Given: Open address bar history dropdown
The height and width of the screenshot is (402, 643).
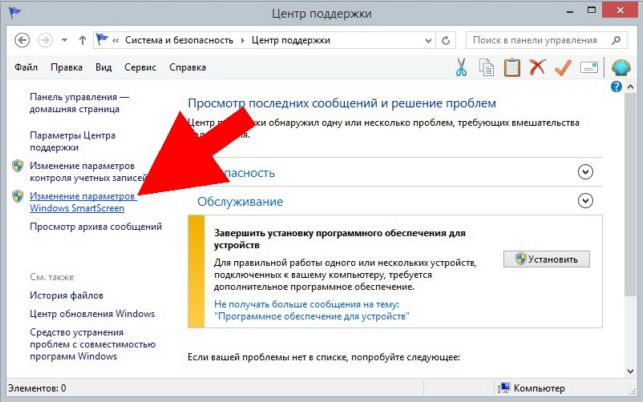Looking at the screenshot, I should coord(428,41).
